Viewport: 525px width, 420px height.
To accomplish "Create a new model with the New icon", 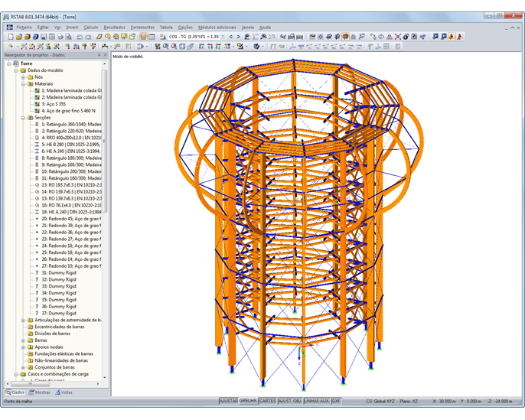I will (x=11, y=37).
